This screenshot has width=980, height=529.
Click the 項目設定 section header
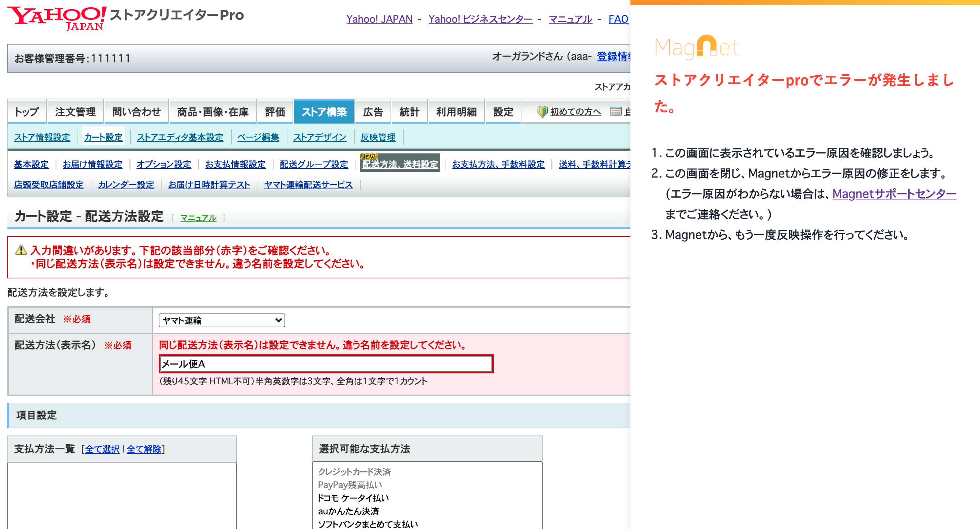click(x=319, y=415)
